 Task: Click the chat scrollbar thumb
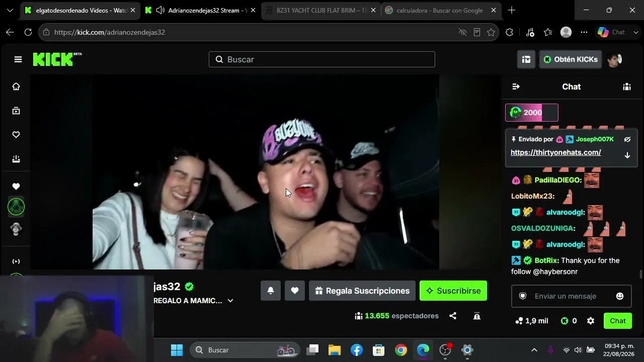[640, 275]
